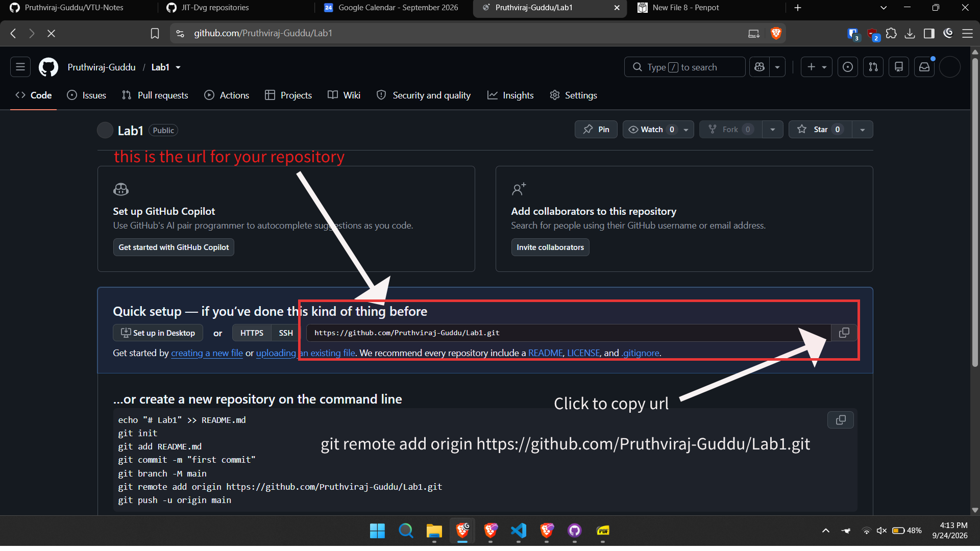The height and width of the screenshot is (551, 980).
Task: Open the create new plus menu
Action: [817, 67]
